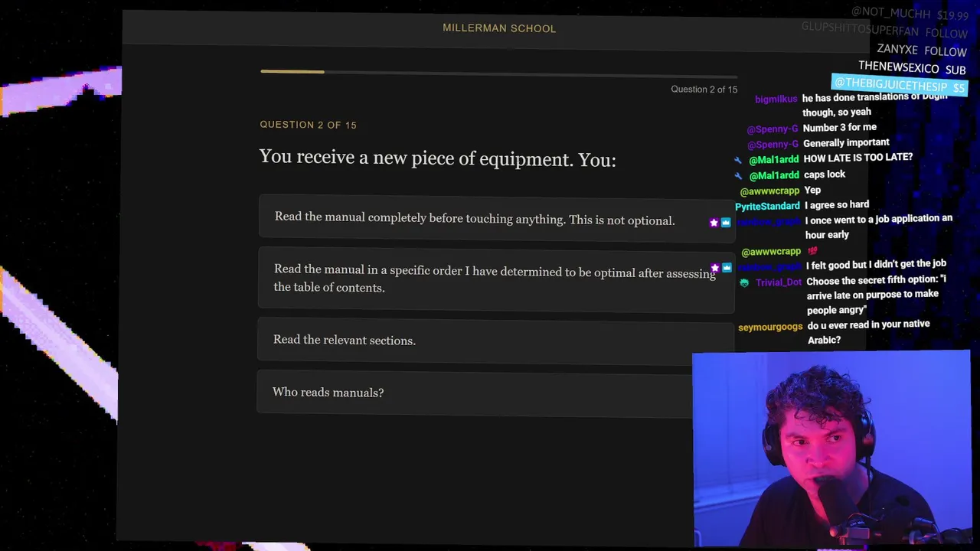Click chat message "do u ever read in your native Arabic?"
This screenshot has width=980, height=551.
[868, 332]
